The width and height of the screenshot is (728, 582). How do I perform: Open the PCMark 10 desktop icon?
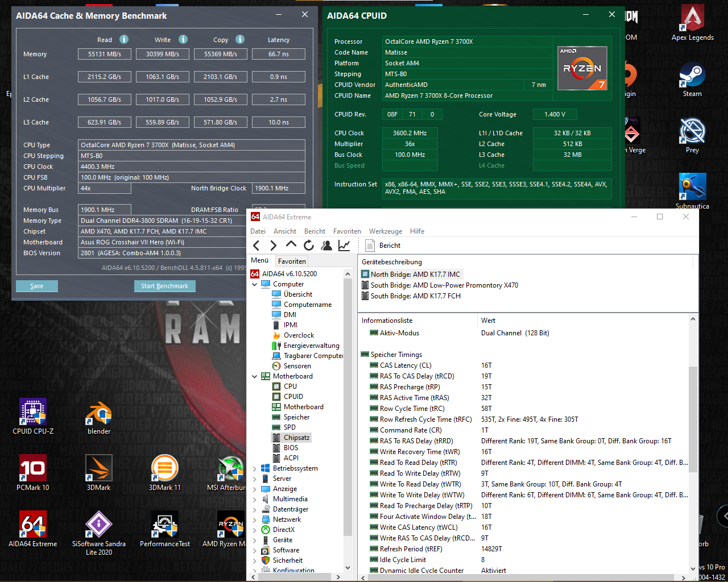click(33, 473)
